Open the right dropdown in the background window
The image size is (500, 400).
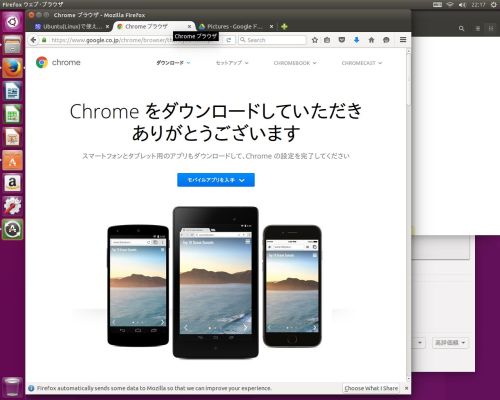[450, 343]
